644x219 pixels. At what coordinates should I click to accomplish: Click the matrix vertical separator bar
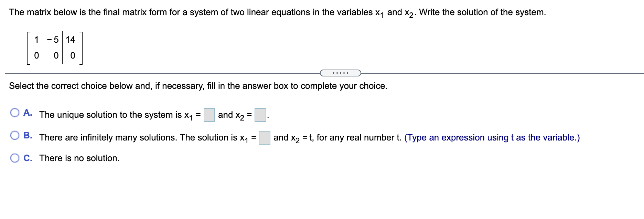point(63,48)
